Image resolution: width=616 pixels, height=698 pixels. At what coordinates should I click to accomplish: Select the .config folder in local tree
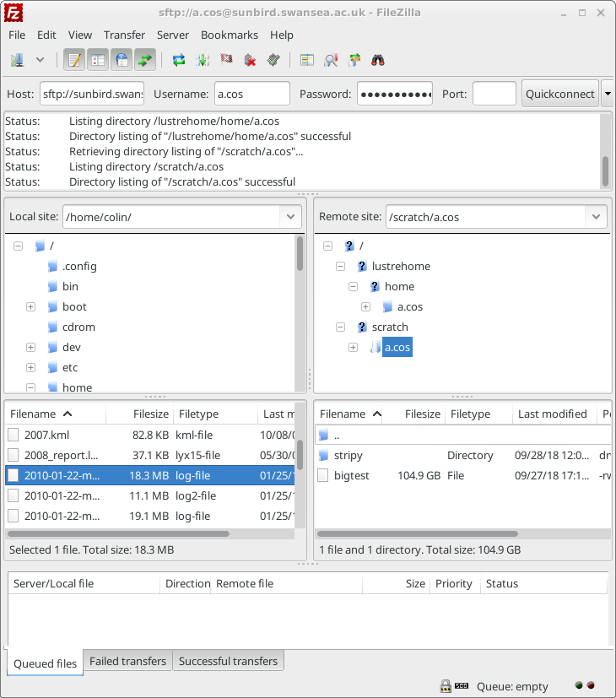click(x=79, y=266)
